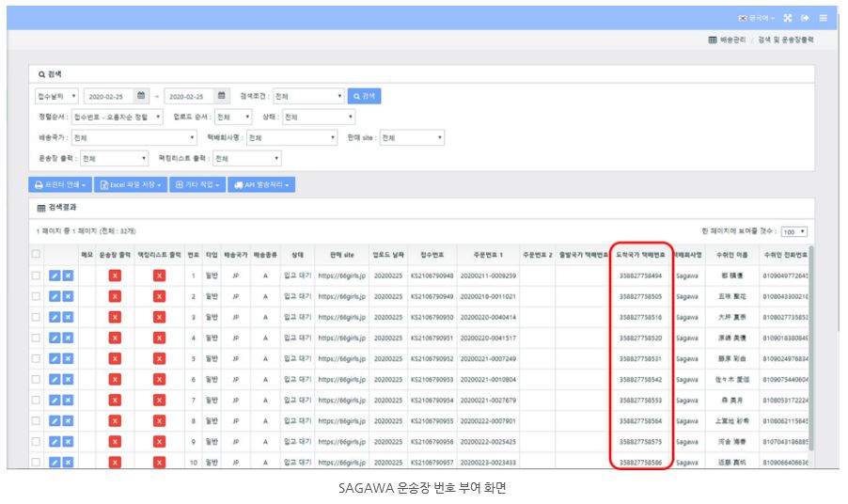Click the red waybill print X in row 2

click(x=115, y=296)
